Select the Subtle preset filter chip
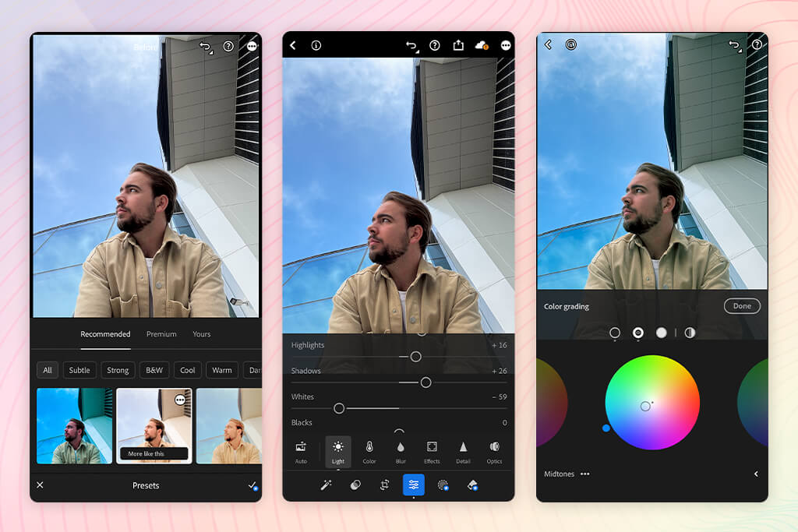 (79, 370)
